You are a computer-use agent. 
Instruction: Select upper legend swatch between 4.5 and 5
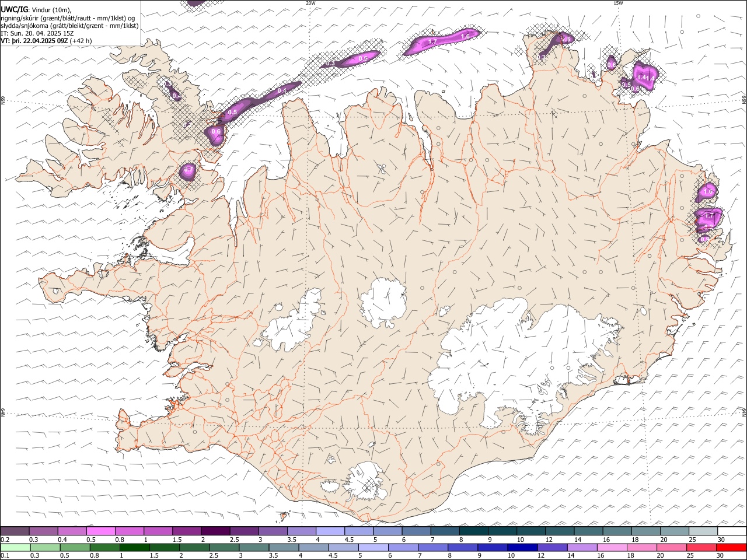[x=358, y=531]
